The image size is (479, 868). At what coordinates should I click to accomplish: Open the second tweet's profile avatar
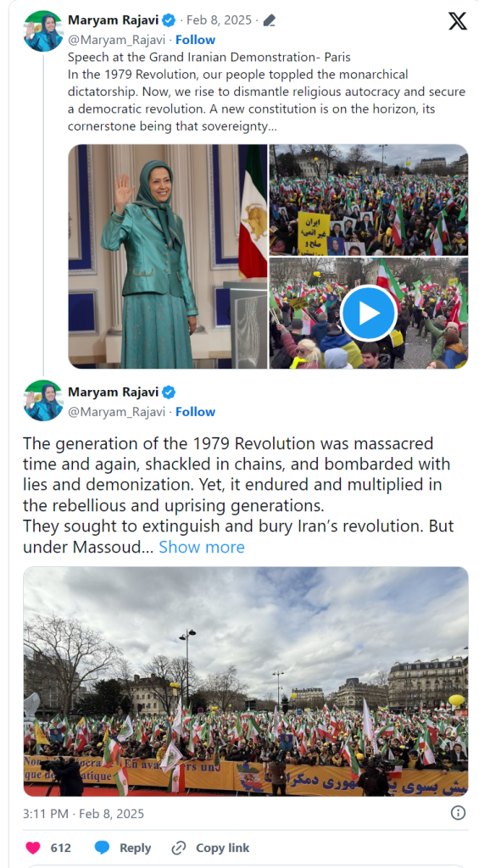[43, 401]
